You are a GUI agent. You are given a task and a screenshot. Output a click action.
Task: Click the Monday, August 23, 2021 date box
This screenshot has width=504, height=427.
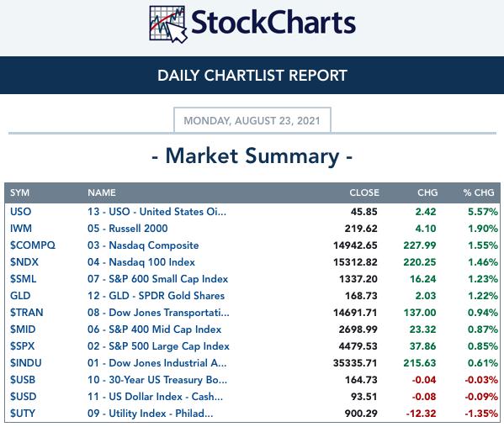pyautogui.click(x=252, y=120)
